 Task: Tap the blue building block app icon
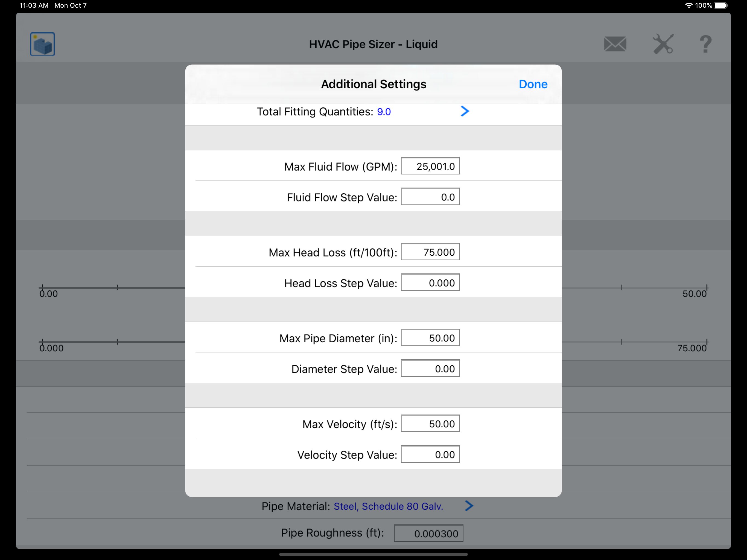pos(42,44)
